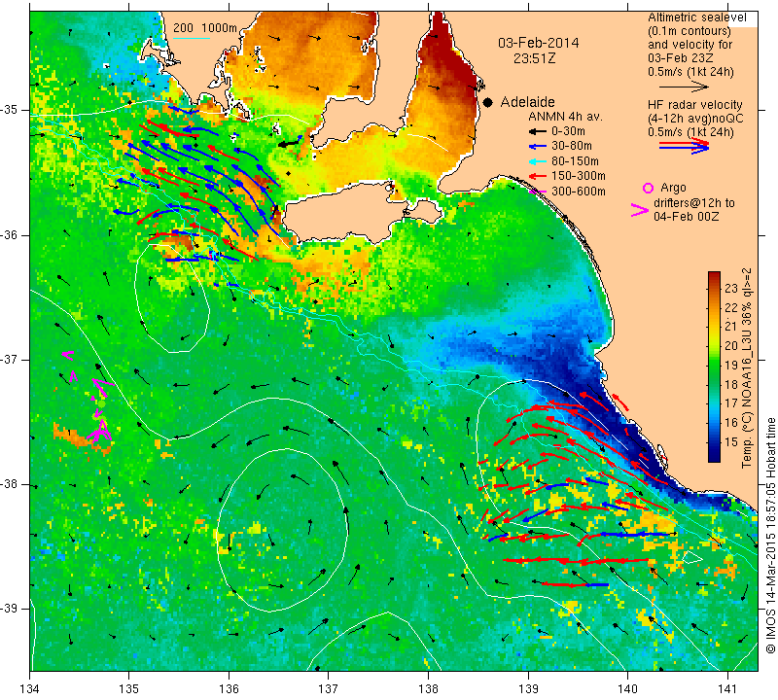This screenshot has width=778, height=700.
Task: Click the 'drifters@12h to' legend text
Action: point(694,203)
